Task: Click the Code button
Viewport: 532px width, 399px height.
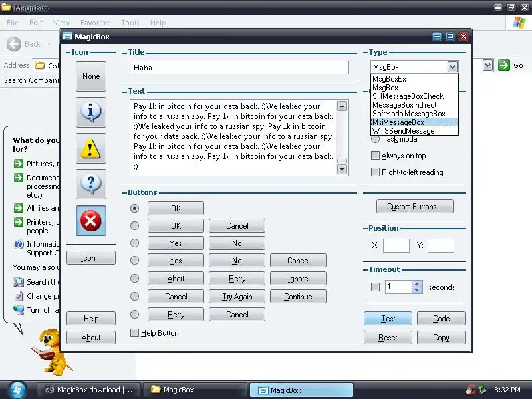Action: (x=441, y=319)
